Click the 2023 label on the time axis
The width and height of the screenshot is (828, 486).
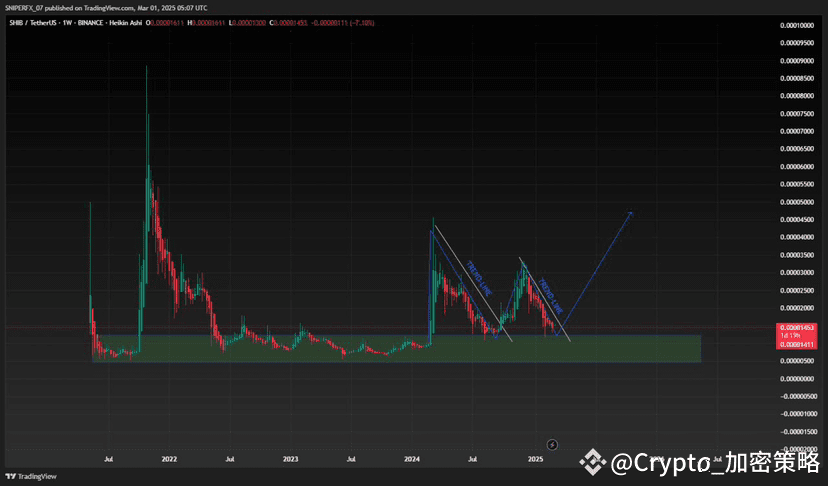tap(290, 459)
